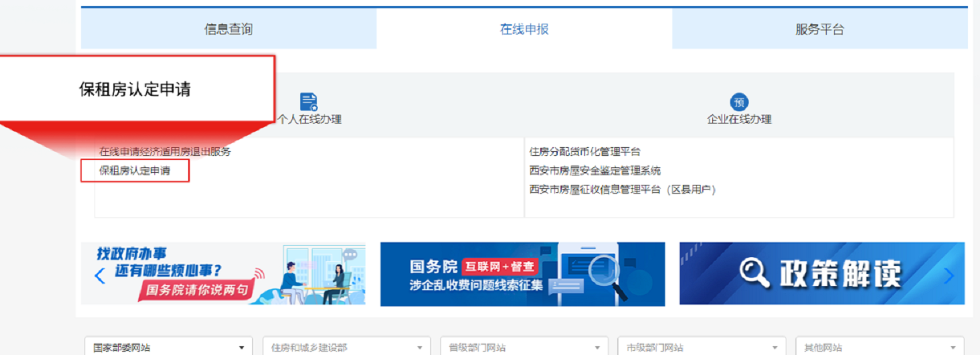
Task: Expand the 国家部委网站 dropdown
Action: tap(168, 347)
